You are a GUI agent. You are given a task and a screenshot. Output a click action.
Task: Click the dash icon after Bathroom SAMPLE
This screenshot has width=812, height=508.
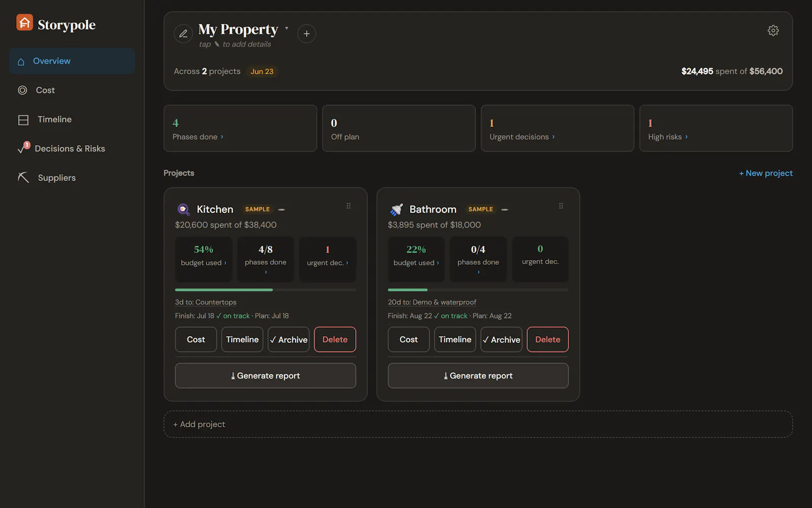(x=505, y=210)
